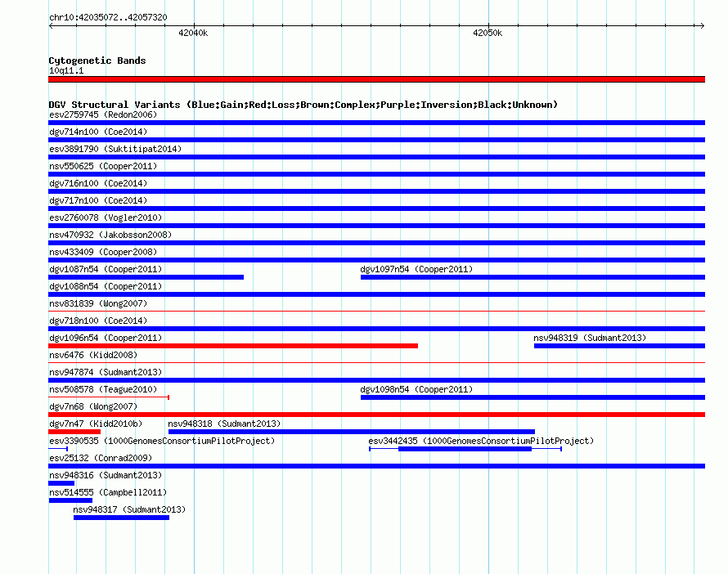
Task: Click nsv514555 (Campbell2011) label
Action: coord(108,492)
